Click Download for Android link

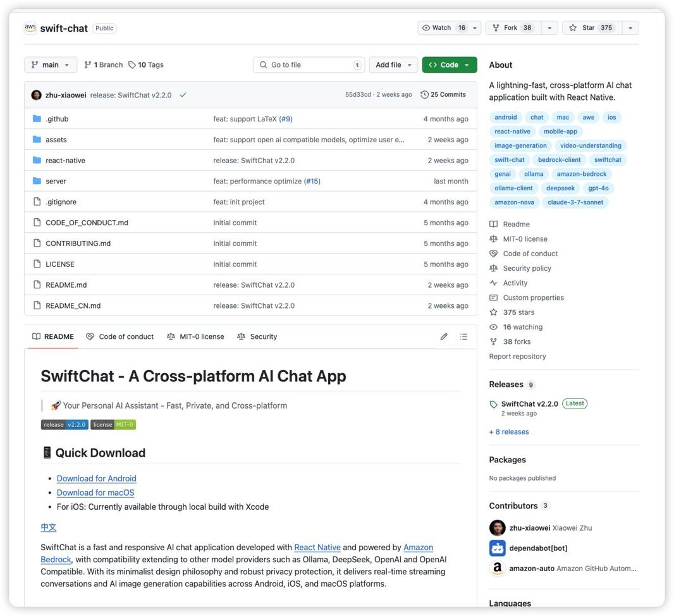pos(96,478)
